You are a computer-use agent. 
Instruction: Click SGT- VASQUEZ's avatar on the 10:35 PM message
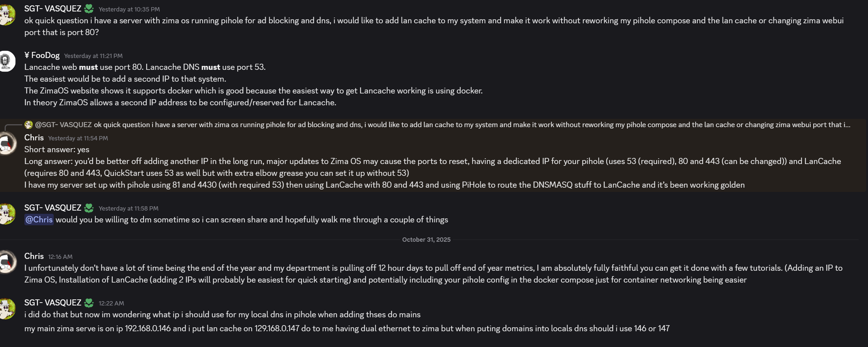(6, 15)
